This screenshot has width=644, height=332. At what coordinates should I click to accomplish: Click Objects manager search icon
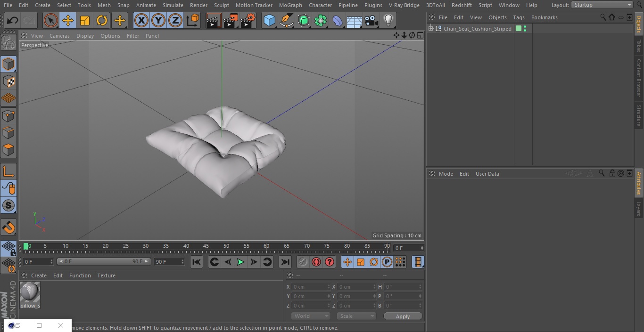[x=603, y=17]
